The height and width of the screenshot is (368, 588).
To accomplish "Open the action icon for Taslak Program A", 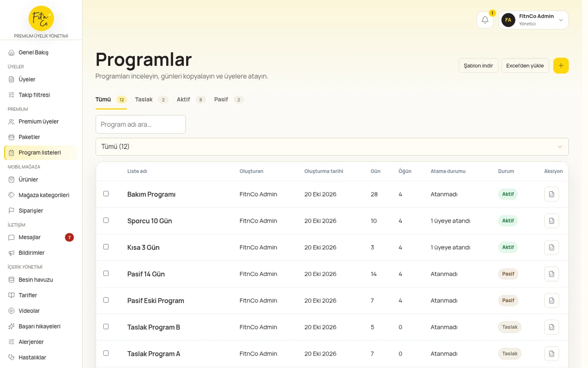I will point(552,354).
